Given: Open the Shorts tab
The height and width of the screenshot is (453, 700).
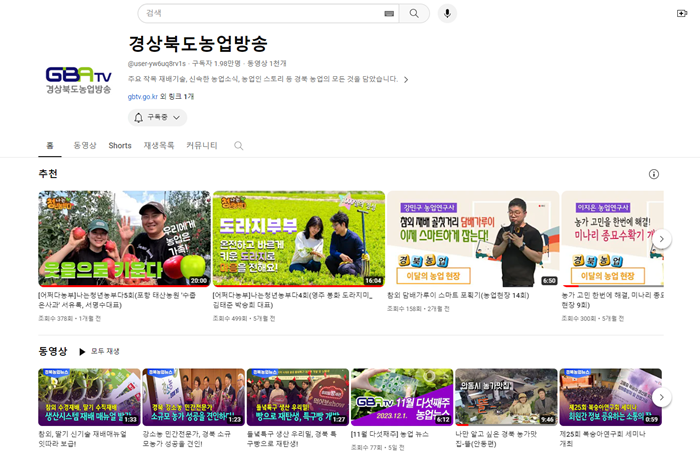Looking at the screenshot, I should tap(120, 146).
